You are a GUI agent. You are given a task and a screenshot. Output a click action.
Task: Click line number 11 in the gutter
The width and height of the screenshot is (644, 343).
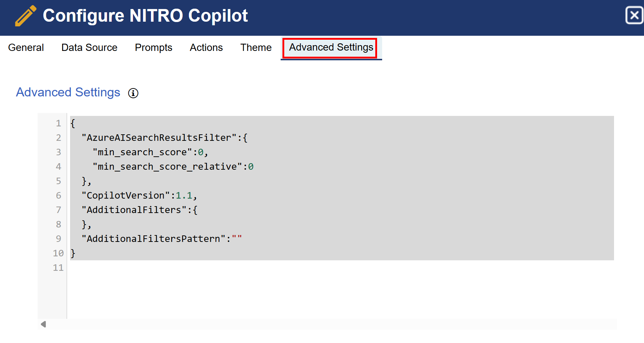tap(58, 268)
